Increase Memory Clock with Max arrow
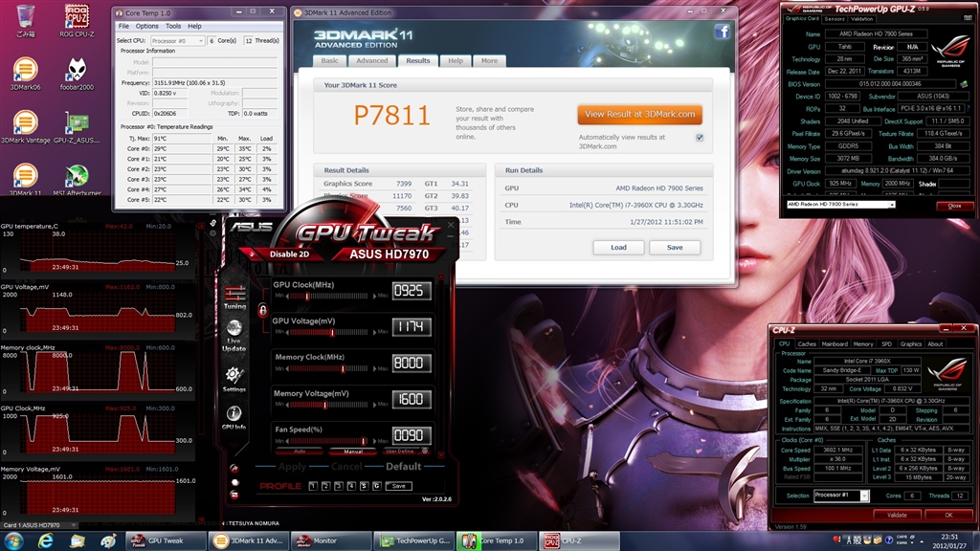This screenshot has width=980, height=551. (x=374, y=368)
